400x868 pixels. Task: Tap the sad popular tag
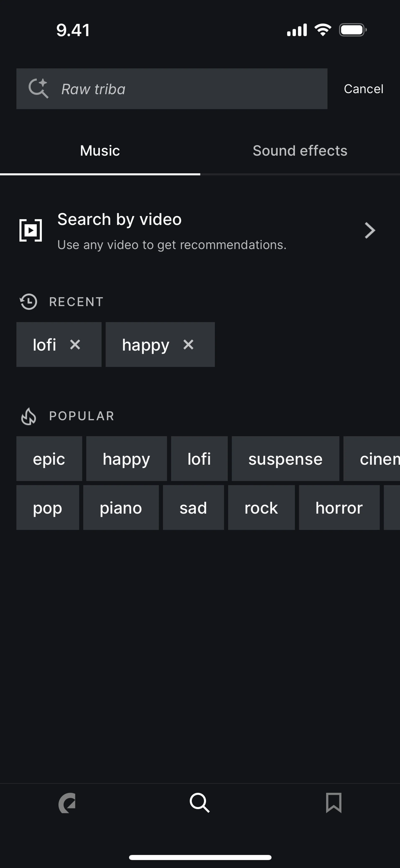tap(193, 508)
